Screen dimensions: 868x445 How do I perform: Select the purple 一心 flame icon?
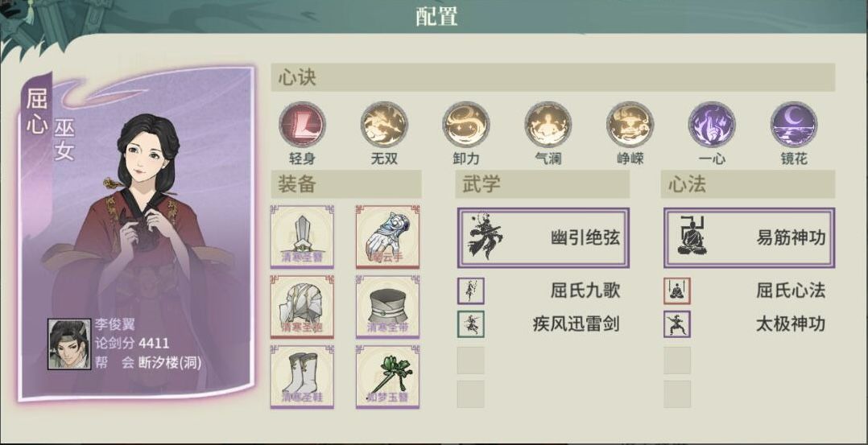(x=712, y=124)
